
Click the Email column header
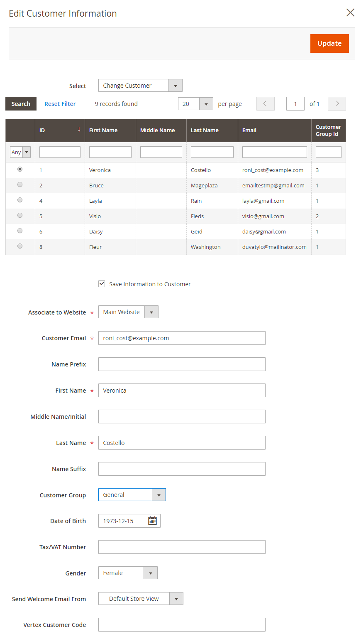(x=274, y=130)
